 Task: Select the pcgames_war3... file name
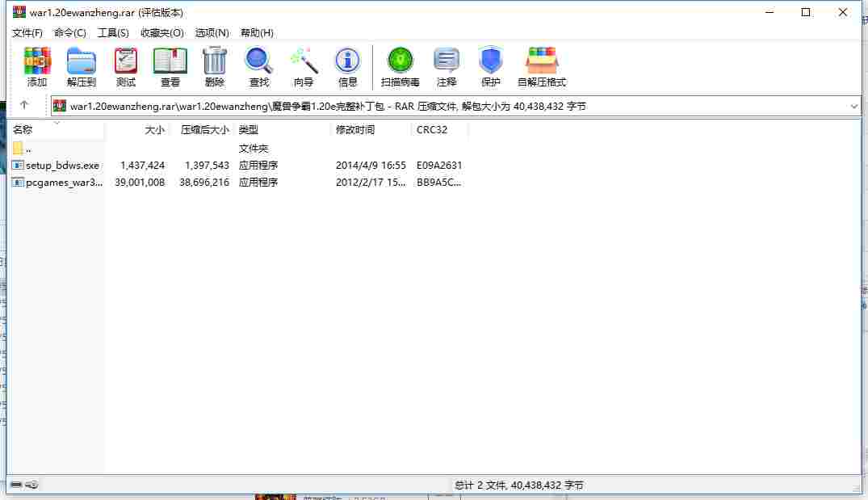point(65,183)
